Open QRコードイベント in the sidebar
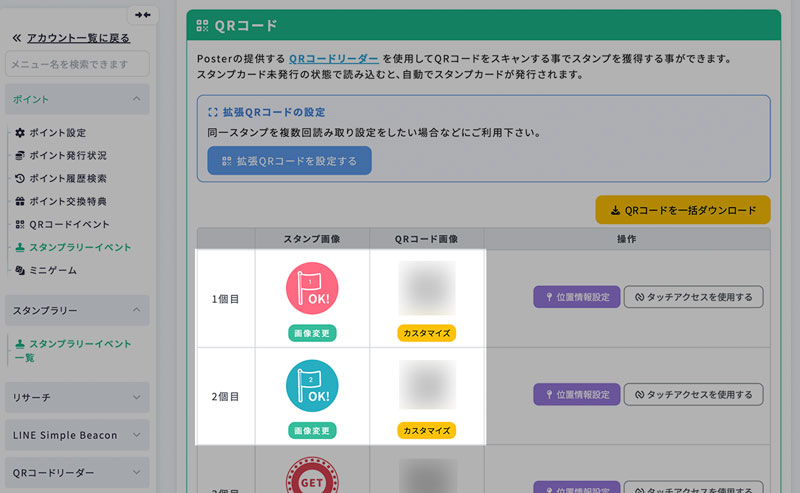The height and width of the screenshot is (493, 800). coord(69,225)
